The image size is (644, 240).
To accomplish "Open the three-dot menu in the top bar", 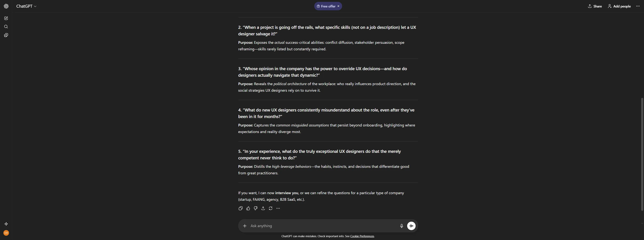I will click(638, 6).
